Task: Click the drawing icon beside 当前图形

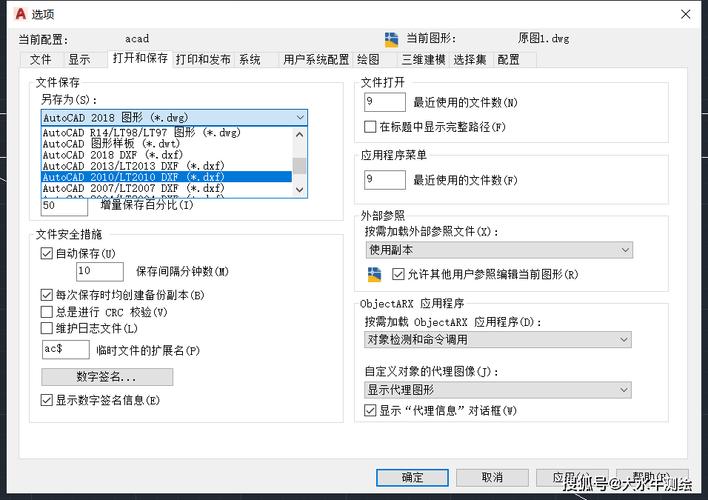Action: 391,40
